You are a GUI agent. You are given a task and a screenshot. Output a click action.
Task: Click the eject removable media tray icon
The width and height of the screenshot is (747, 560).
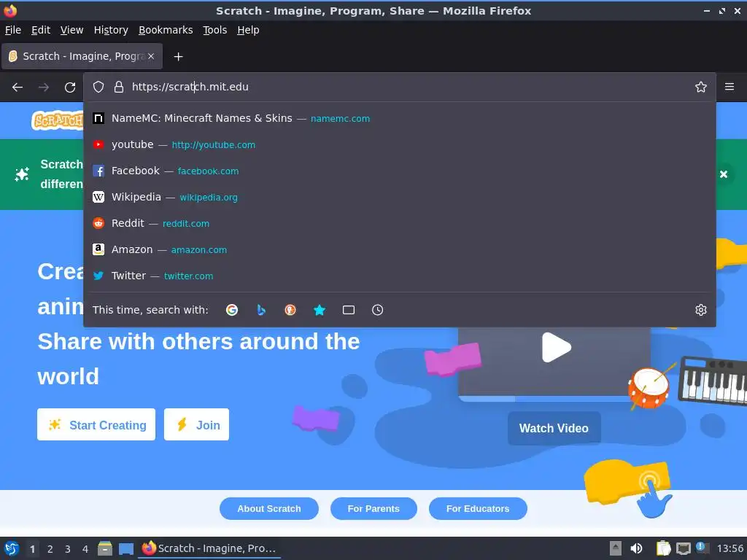(615, 548)
